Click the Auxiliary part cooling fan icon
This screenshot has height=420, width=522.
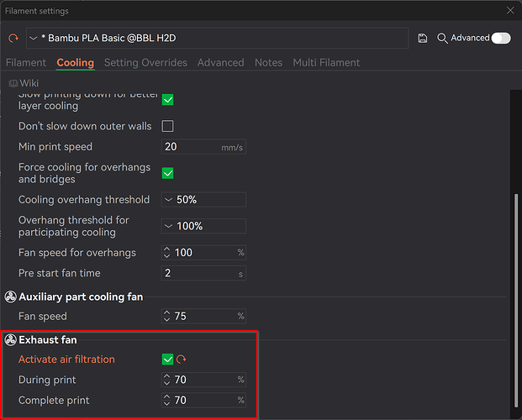point(10,297)
